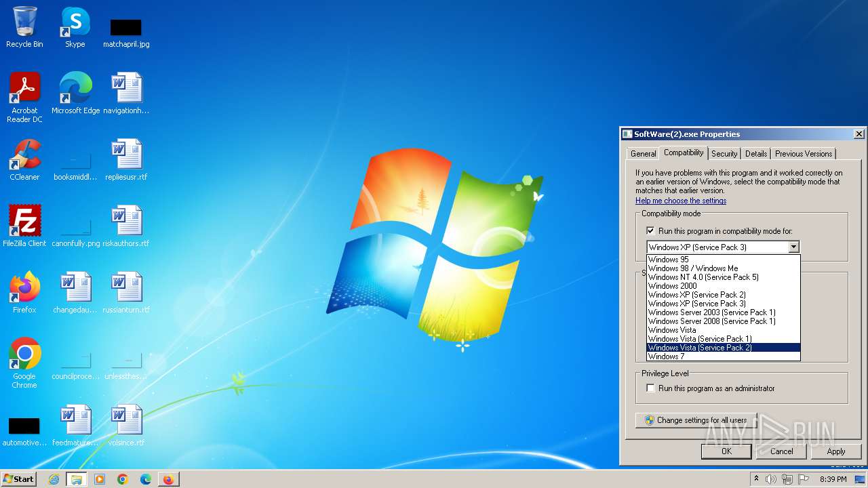The height and width of the screenshot is (488, 868).
Task: Open the CCleaner desktop shortcut
Action: pyautogui.click(x=24, y=160)
